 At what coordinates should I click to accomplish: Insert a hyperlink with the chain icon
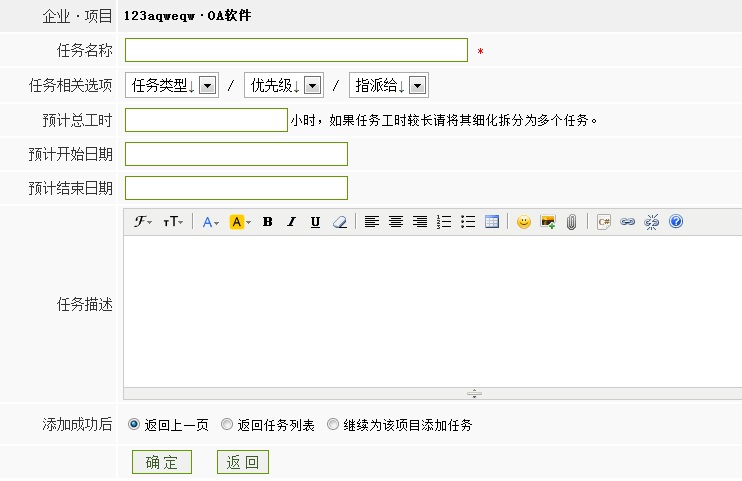(627, 222)
